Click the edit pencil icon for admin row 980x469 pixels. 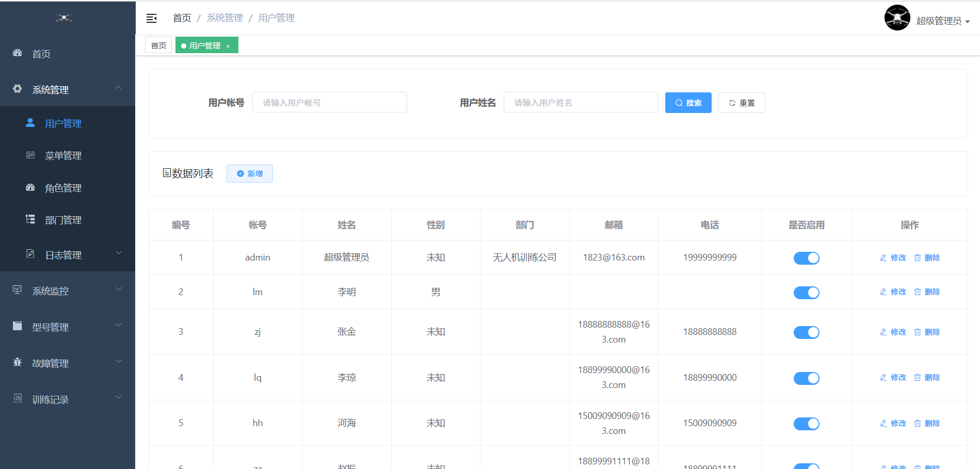(883, 258)
